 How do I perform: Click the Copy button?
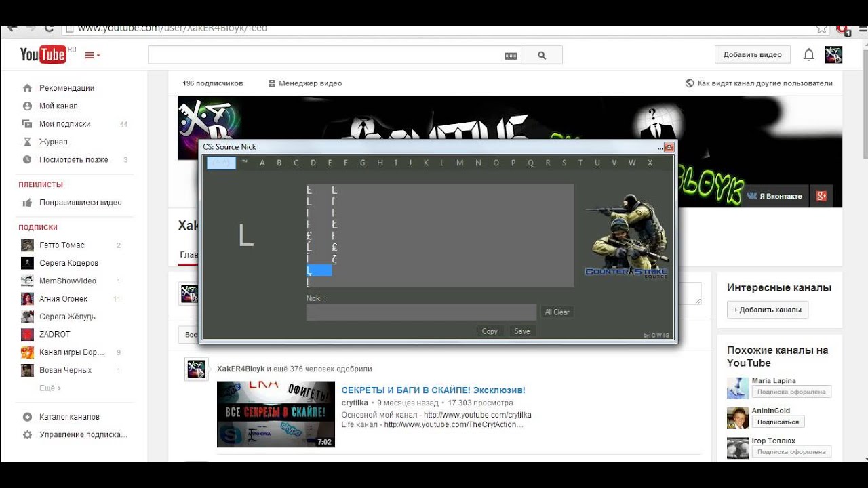pos(490,331)
